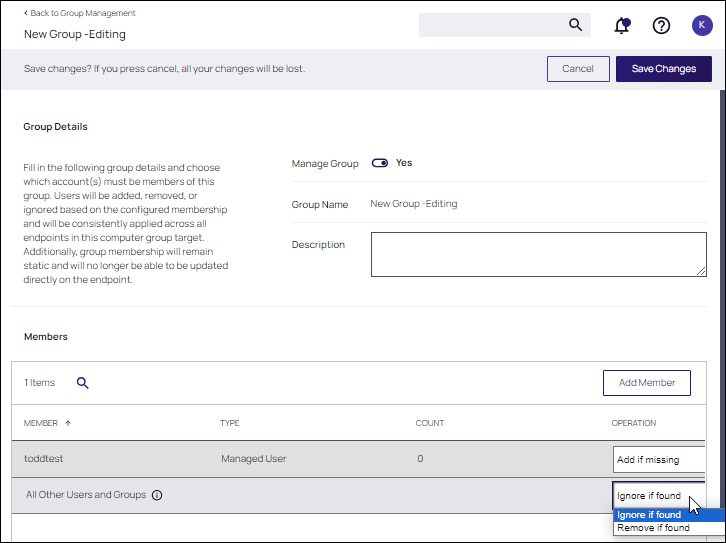Click the toddtest count value 0
The image size is (726, 543).
click(x=420, y=459)
